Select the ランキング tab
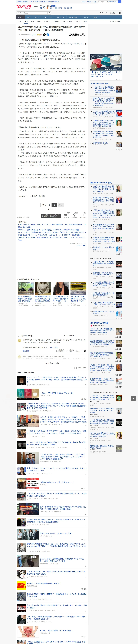Viewport: 138px width, 644px height. click(86, 17)
